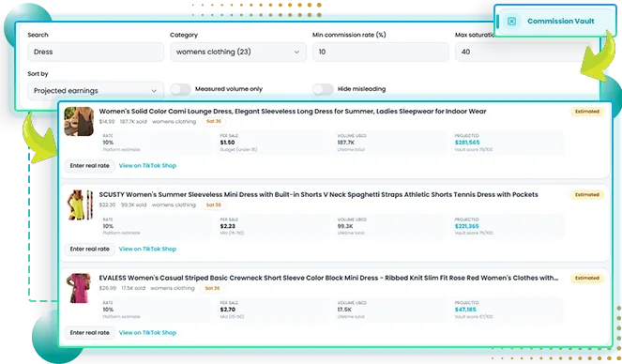
Task: Click the $22.30 price text
Action: 107,205
